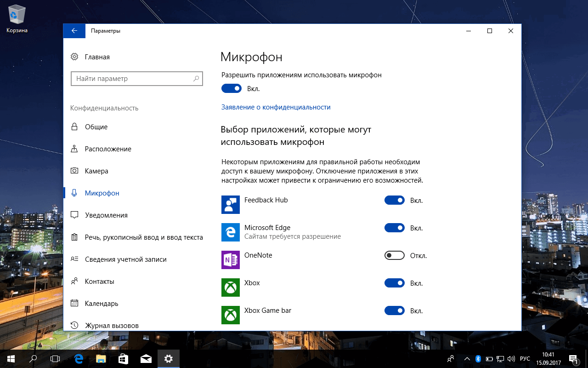Click the OneNote app icon
This screenshot has height=368, width=588.
click(231, 260)
